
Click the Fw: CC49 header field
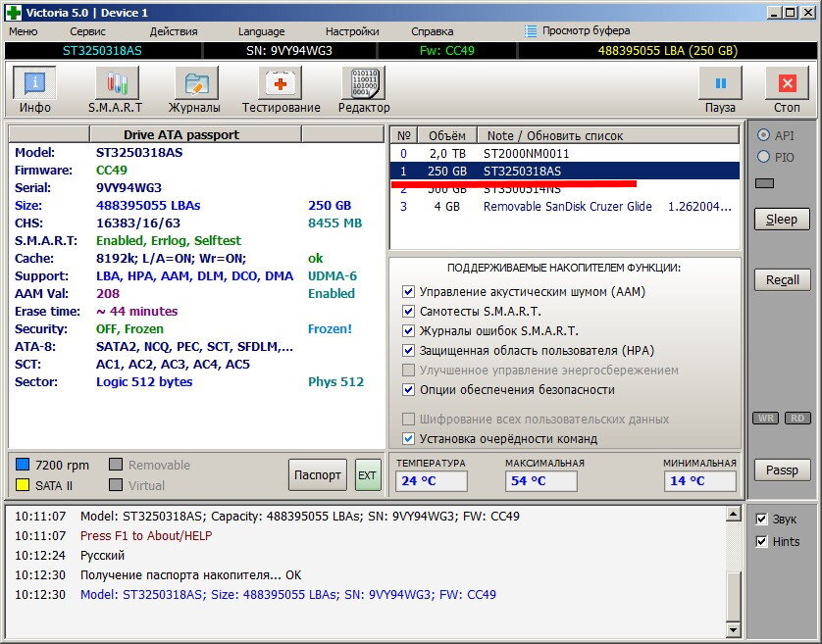tap(447, 51)
